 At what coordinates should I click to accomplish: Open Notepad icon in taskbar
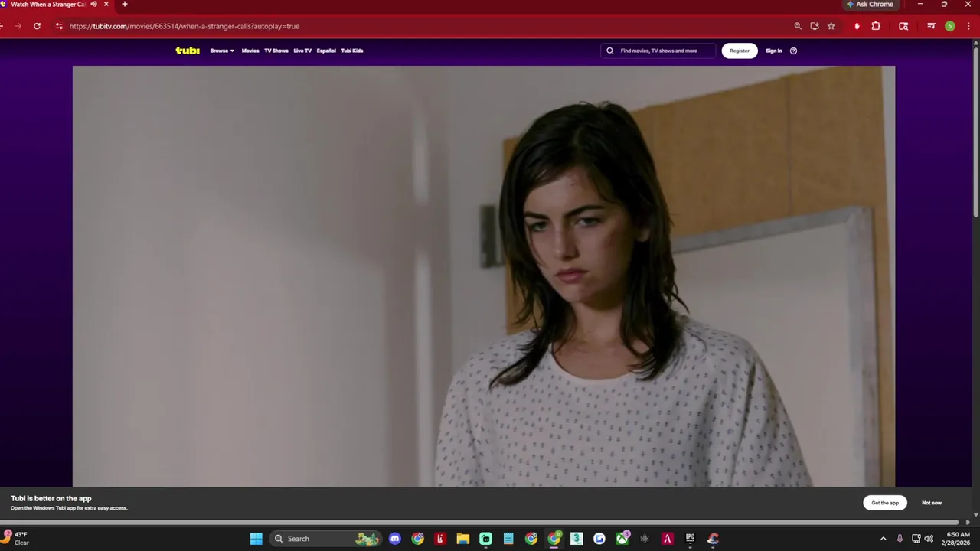508,539
